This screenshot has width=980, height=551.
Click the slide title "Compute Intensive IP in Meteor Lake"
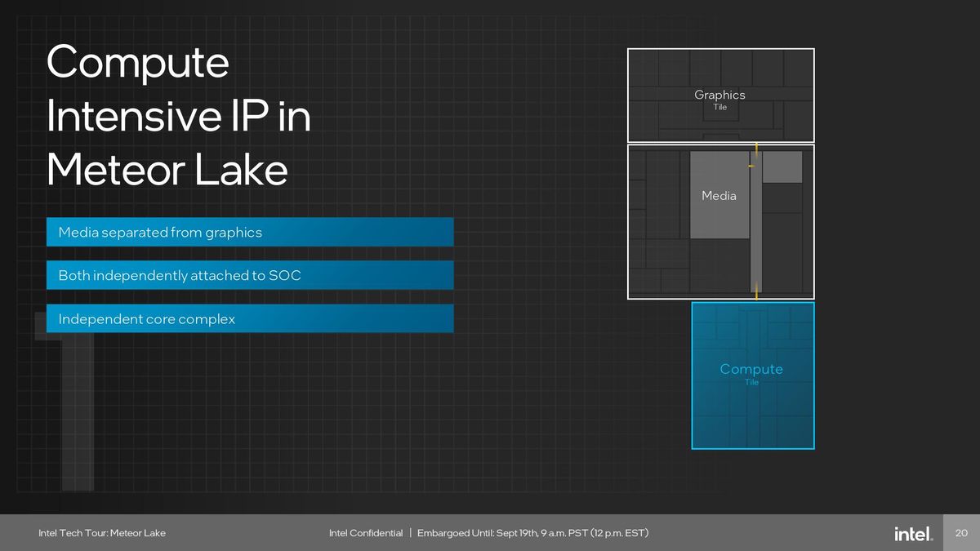click(x=178, y=117)
